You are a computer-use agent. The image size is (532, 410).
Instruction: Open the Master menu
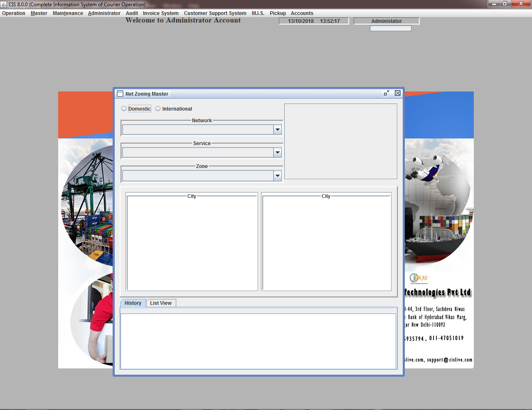tap(39, 13)
